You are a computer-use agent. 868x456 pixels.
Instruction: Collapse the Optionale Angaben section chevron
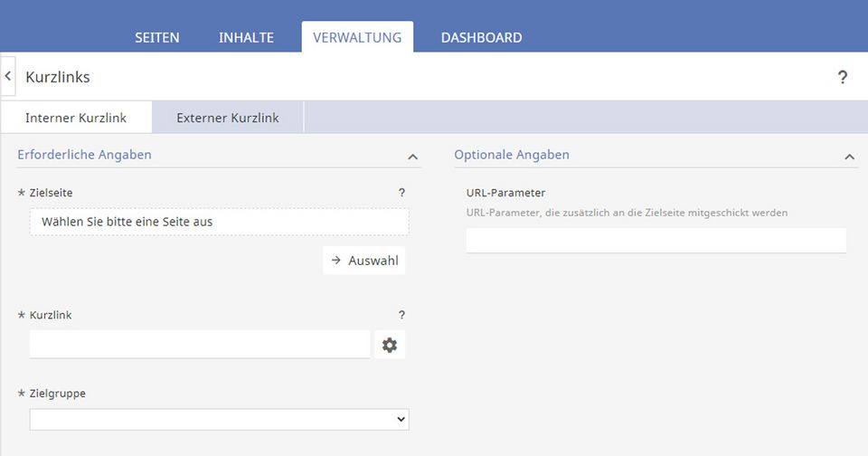point(849,157)
